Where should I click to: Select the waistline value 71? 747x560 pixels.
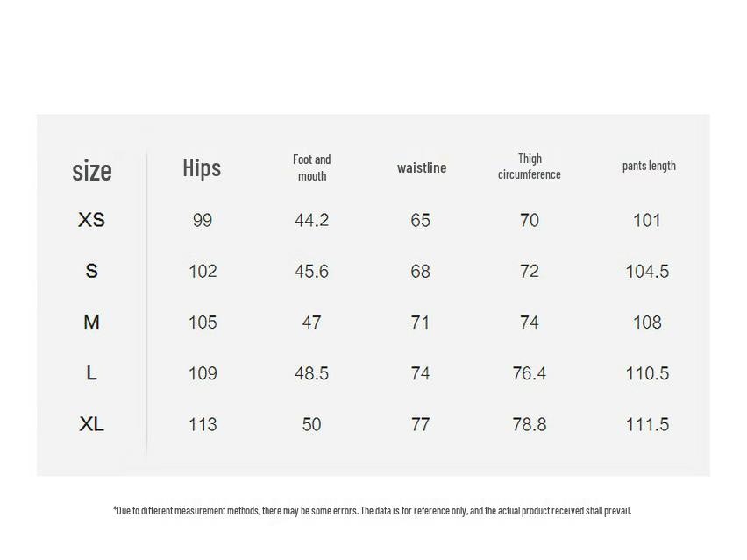point(421,323)
